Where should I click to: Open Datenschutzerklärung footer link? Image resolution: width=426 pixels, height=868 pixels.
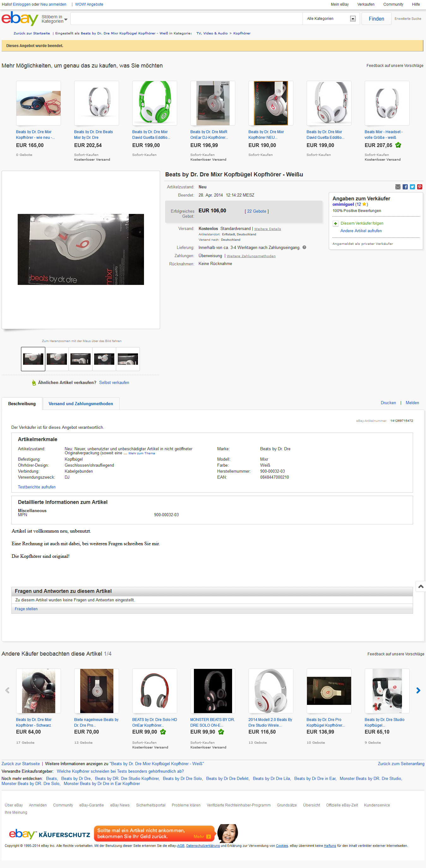coord(203,846)
